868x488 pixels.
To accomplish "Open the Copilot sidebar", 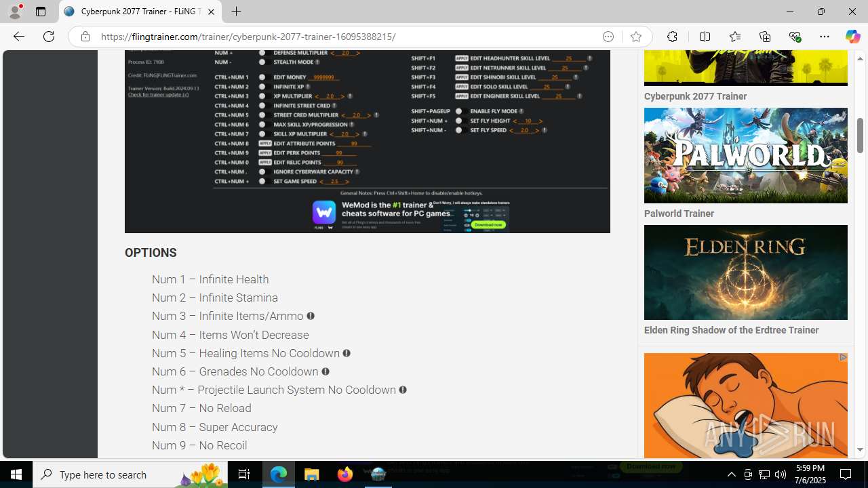I will click(852, 37).
